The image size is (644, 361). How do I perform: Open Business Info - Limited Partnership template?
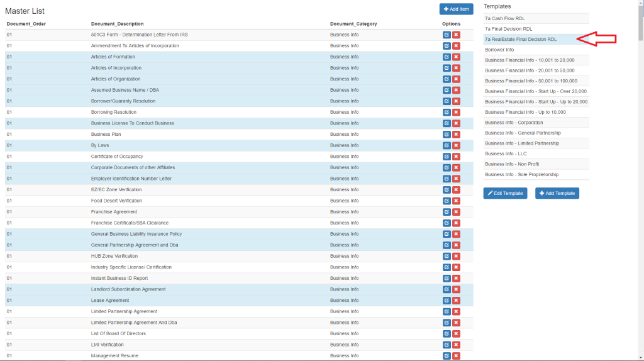(536, 144)
